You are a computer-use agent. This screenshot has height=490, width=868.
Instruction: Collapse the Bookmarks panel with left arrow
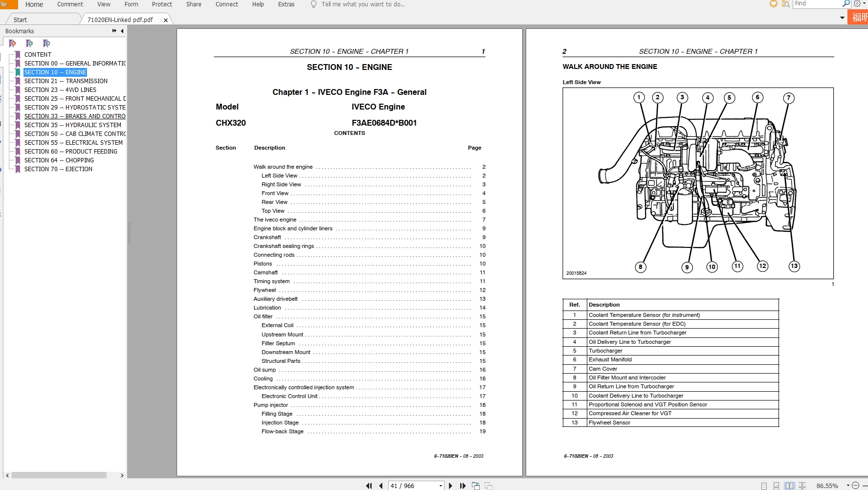click(122, 31)
